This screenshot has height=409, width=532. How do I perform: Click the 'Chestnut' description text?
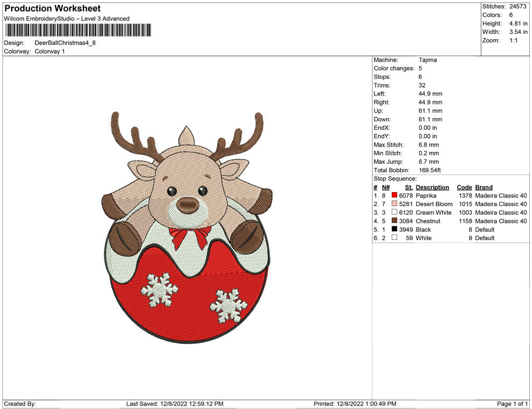428,221
